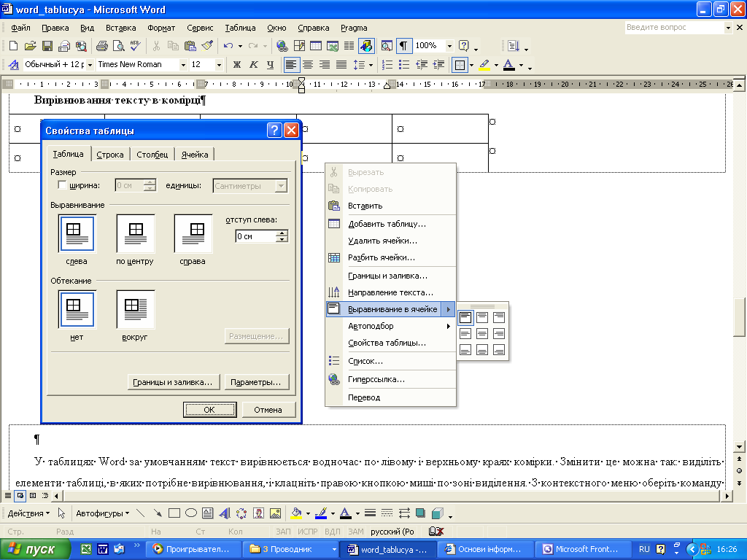Open zoom 100% dropdown

(449, 46)
